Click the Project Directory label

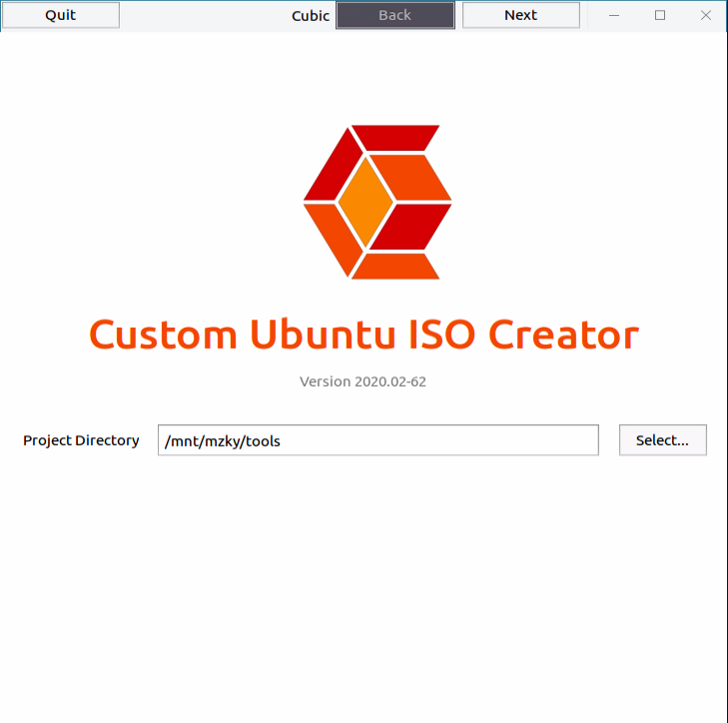pyautogui.click(x=81, y=440)
